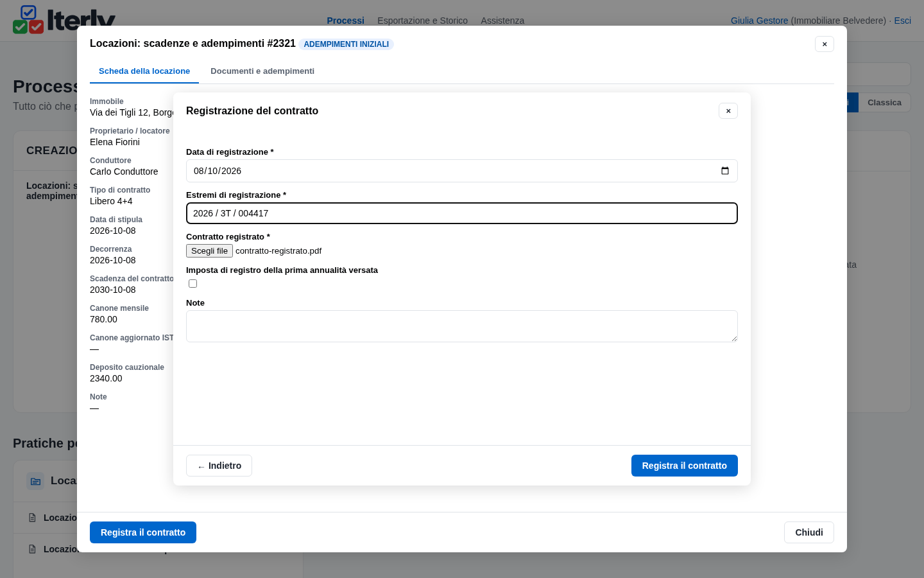Select the Classica view toggle
The width and height of the screenshot is (924, 578).
pyautogui.click(x=884, y=103)
